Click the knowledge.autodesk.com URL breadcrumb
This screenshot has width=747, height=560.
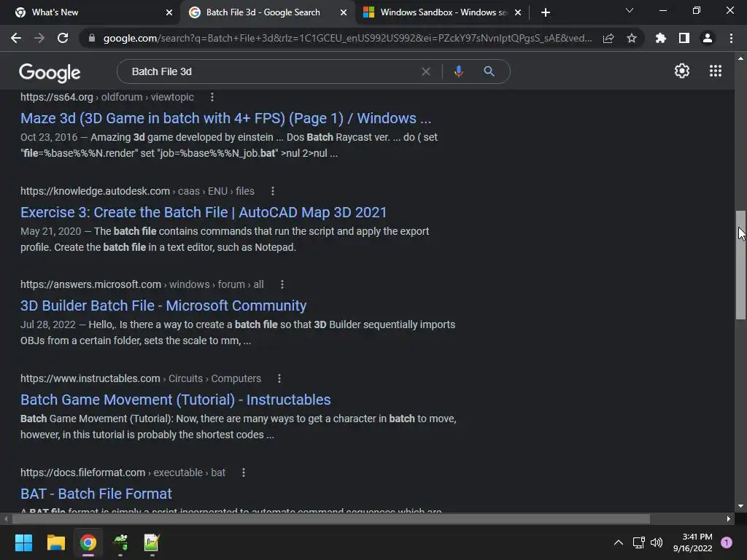point(137,191)
